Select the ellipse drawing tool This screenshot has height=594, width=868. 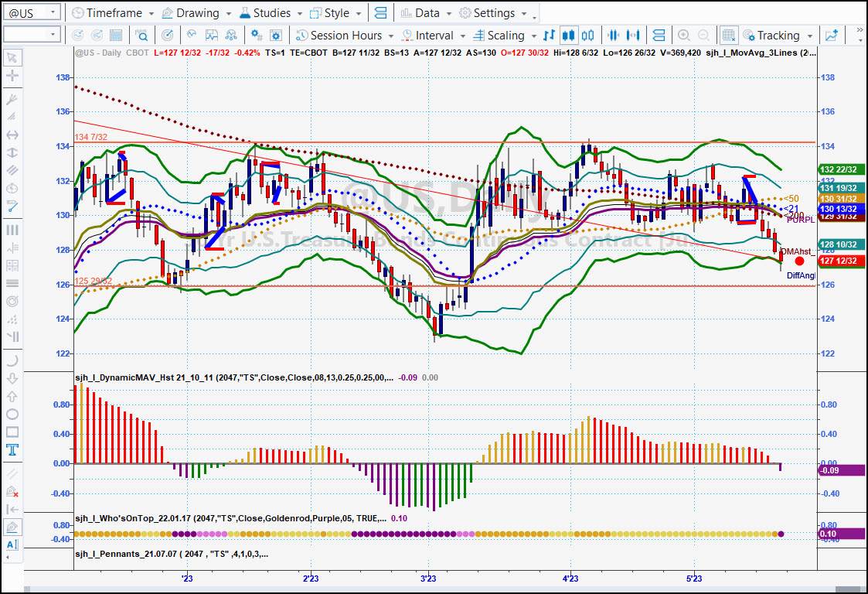[12, 414]
